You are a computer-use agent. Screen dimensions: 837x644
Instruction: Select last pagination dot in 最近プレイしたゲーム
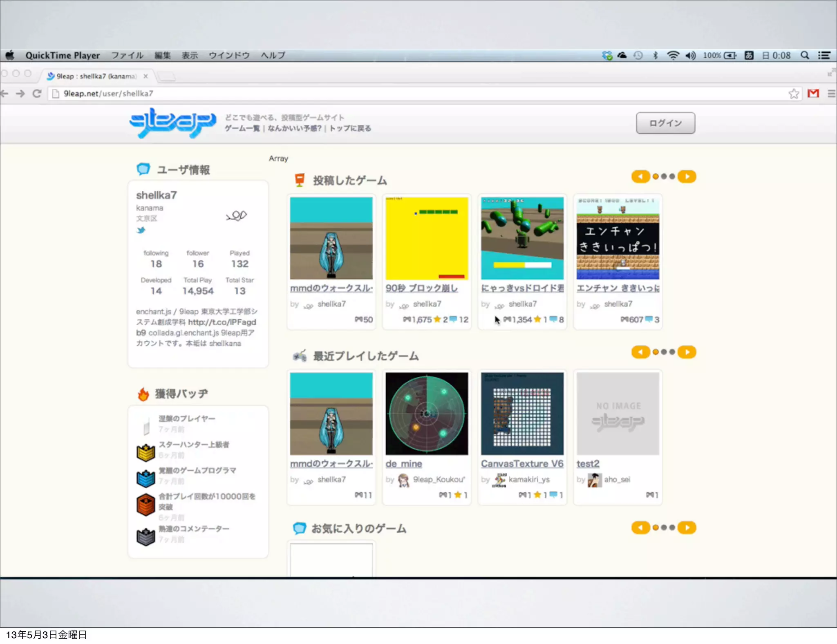pos(672,352)
